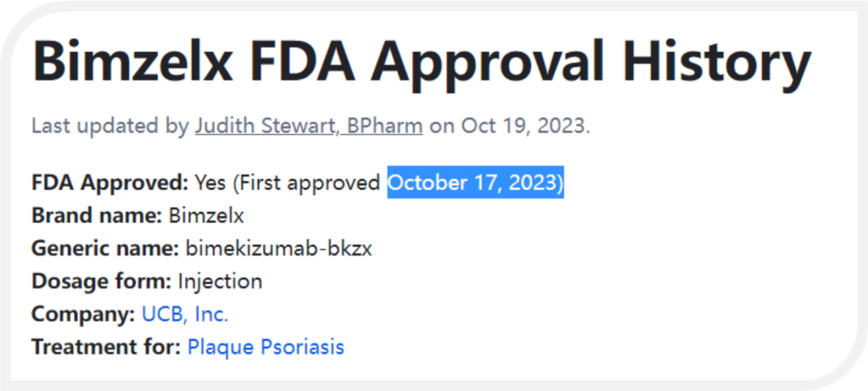The width and height of the screenshot is (868, 391).
Task: Click the 'Generic name:' bold label
Action: pos(105,249)
